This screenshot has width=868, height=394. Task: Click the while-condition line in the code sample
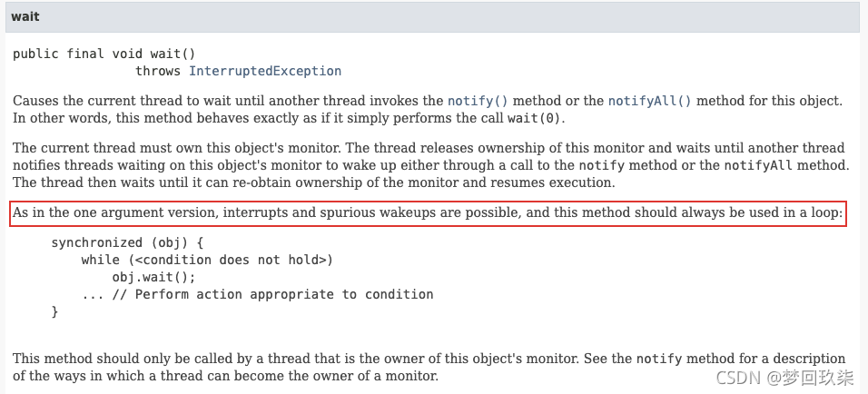coord(207,260)
